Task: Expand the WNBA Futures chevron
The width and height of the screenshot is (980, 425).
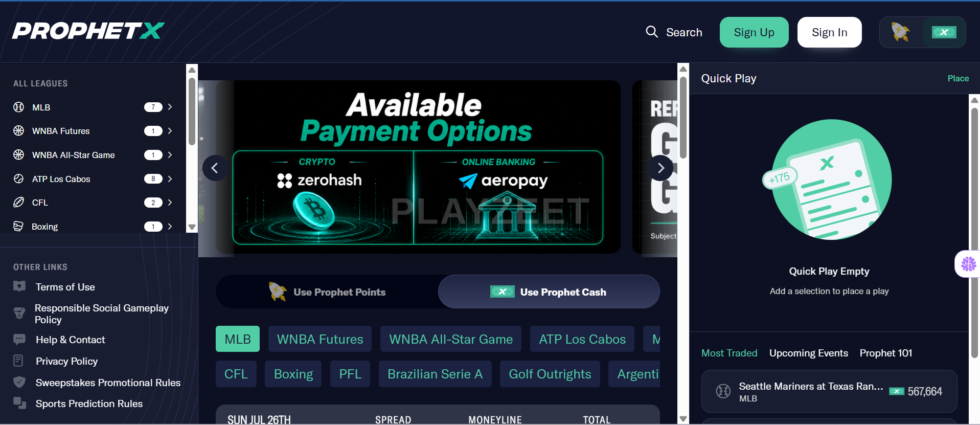Action: coord(170,131)
